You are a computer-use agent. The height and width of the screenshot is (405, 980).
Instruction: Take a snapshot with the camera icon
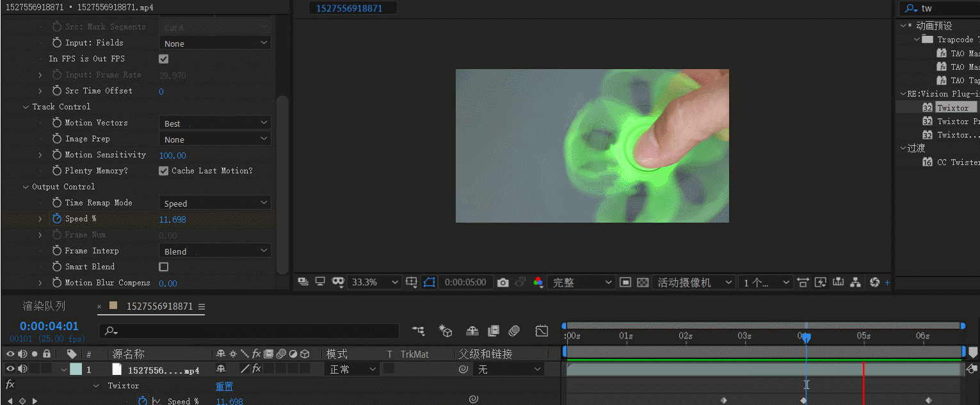[x=503, y=282]
